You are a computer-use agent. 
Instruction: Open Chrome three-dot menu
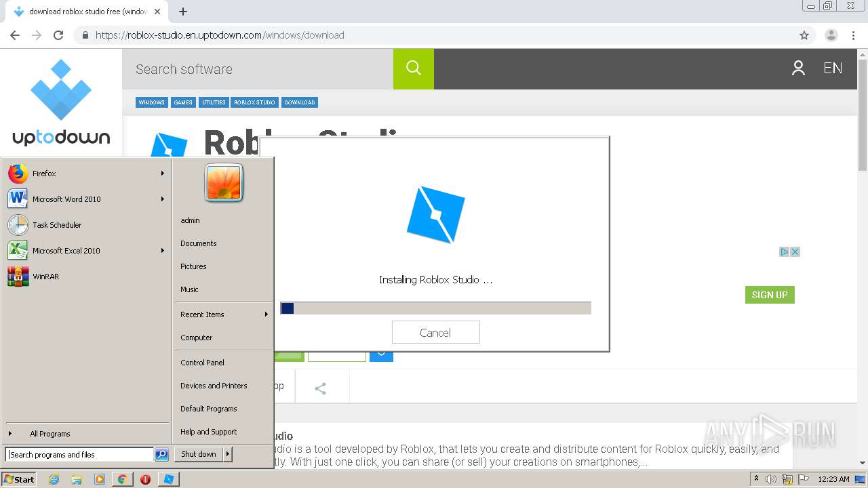(853, 35)
